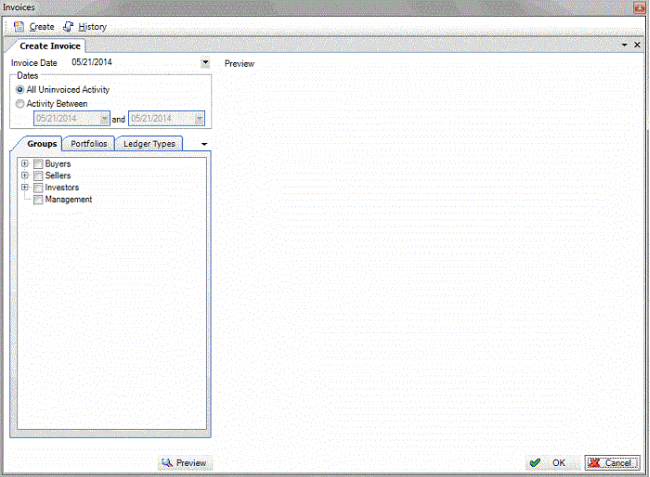Open the History menu item label
The height and width of the screenshot is (477, 650).
(92, 27)
